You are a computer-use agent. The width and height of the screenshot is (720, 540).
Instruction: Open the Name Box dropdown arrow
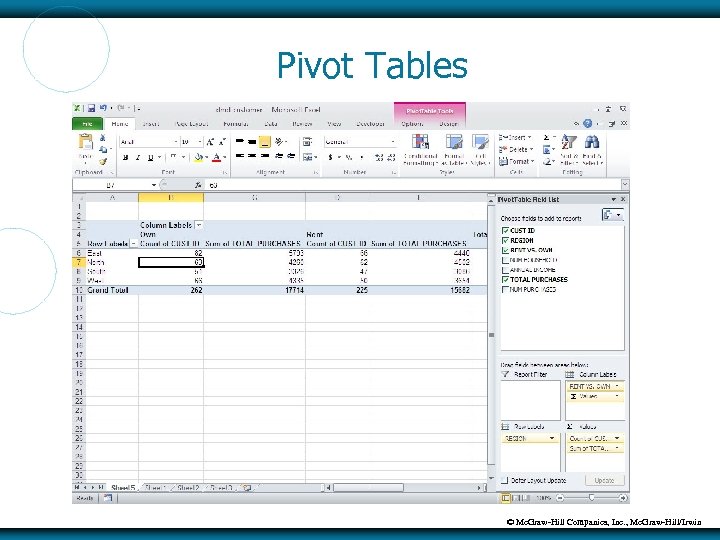click(153, 185)
